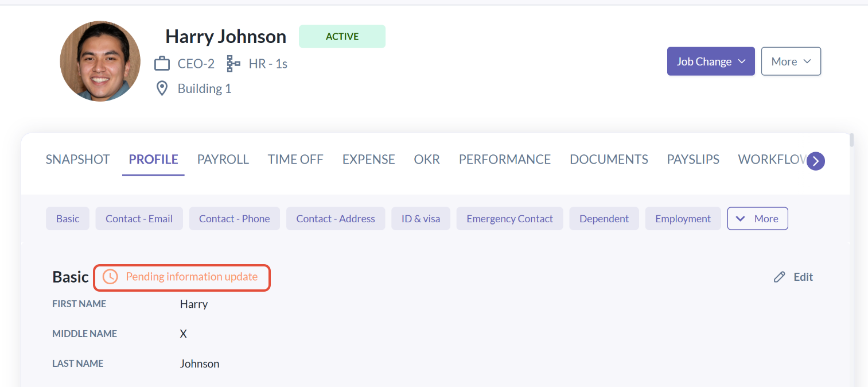Open the Payroll tab
868x387 pixels.
coord(223,159)
